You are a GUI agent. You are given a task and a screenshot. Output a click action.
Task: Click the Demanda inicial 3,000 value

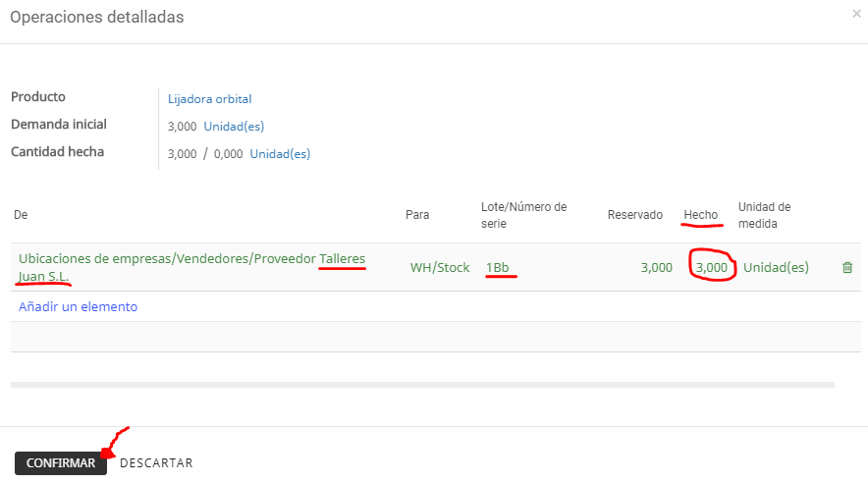182,127
